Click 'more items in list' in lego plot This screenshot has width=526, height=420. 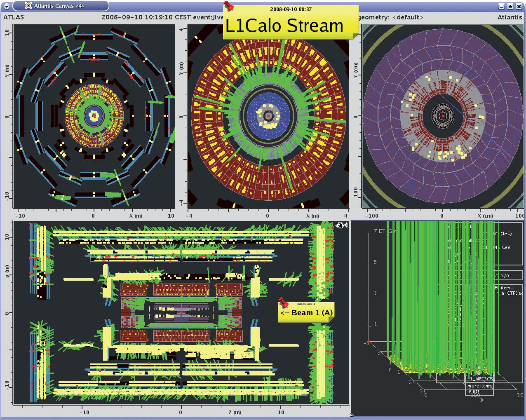pyautogui.click(x=479, y=389)
